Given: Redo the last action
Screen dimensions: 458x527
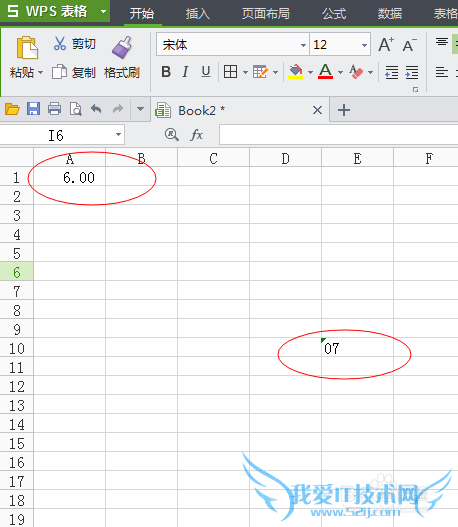Looking at the screenshot, I should click(x=118, y=109).
